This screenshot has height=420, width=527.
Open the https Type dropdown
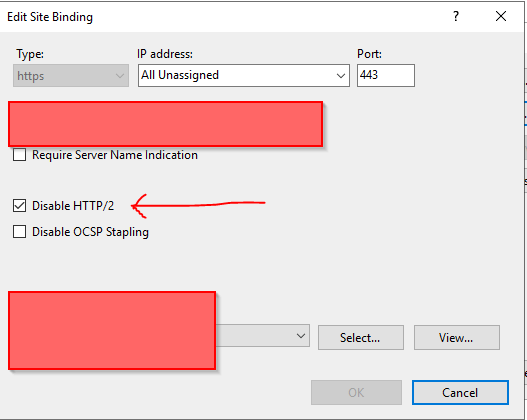click(x=71, y=76)
